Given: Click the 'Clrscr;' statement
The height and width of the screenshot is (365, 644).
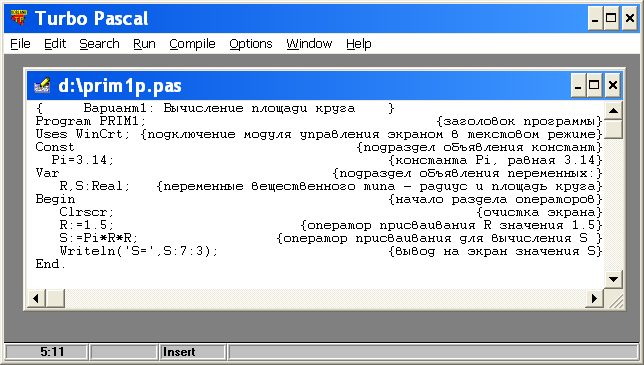Looking at the screenshot, I should coord(87,212).
